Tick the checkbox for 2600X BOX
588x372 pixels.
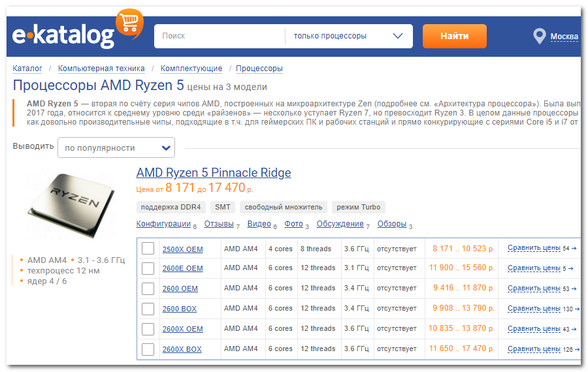(x=148, y=349)
